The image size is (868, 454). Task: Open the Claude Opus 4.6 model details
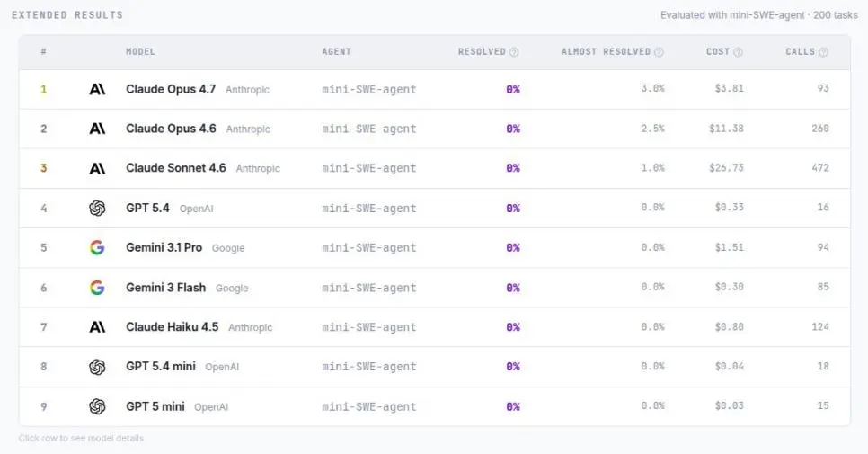click(x=435, y=129)
